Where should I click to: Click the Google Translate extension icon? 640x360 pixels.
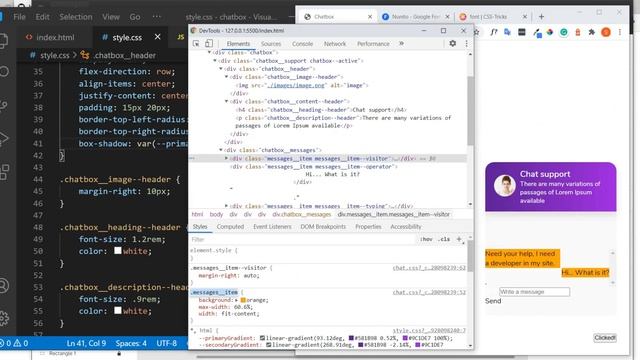coord(507,32)
